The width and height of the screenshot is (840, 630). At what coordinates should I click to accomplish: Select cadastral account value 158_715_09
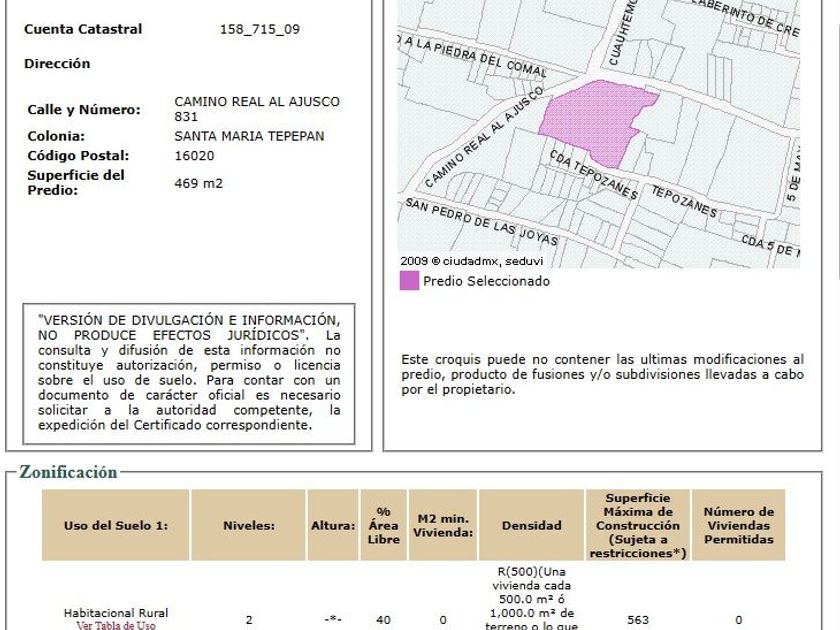260,29
